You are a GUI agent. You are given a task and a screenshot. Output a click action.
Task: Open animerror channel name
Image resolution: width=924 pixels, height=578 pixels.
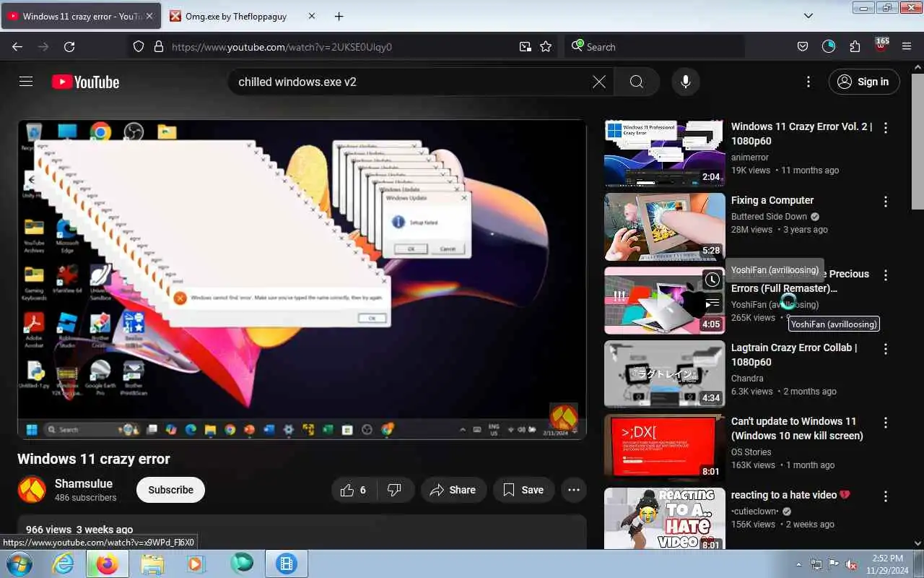(750, 158)
